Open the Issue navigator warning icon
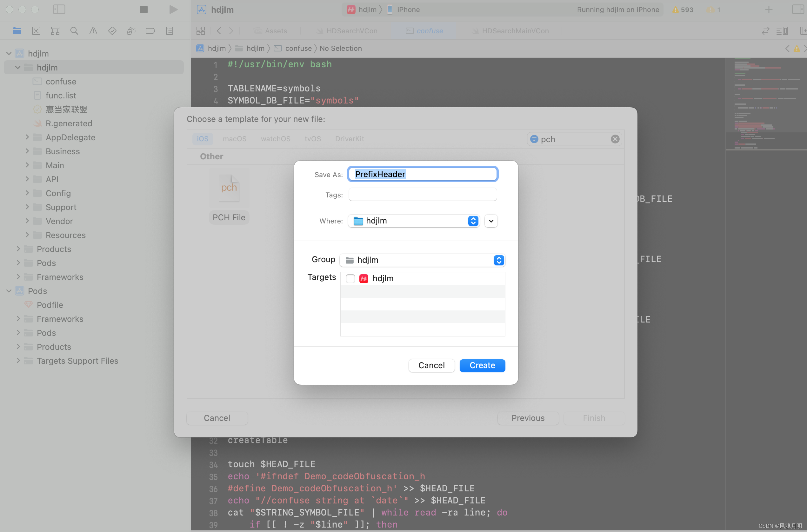This screenshot has height=532, width=807. [93, 31]
